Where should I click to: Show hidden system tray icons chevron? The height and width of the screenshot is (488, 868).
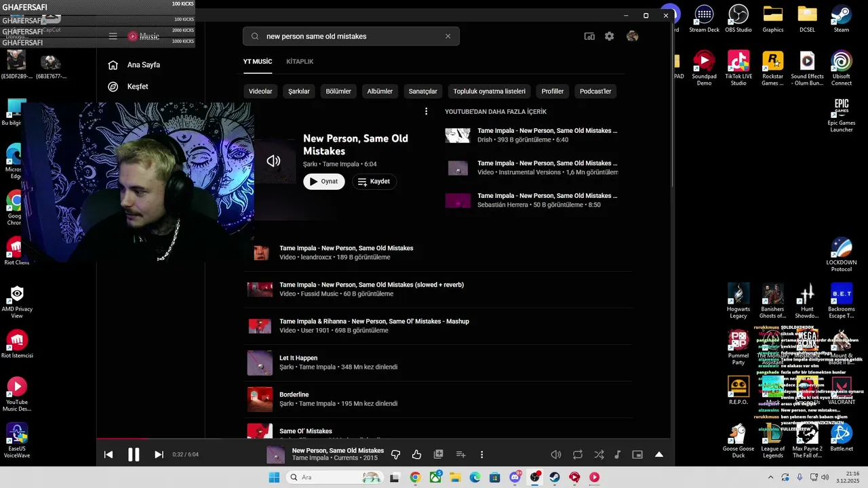[x=770, y=477]
